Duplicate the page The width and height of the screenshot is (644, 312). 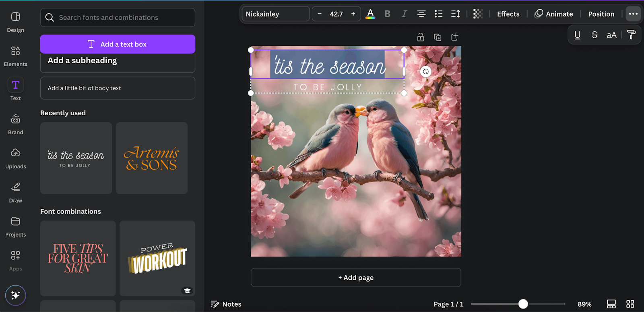tap(438, 37)
